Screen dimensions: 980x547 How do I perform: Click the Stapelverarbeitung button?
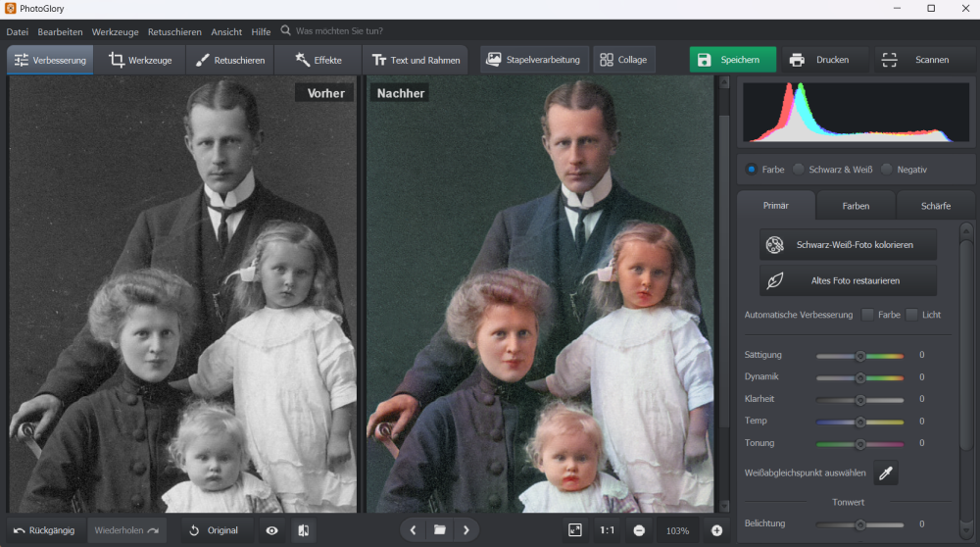tap(534, 60)
